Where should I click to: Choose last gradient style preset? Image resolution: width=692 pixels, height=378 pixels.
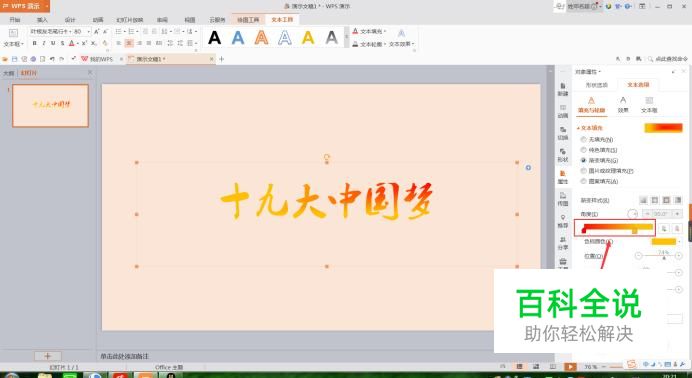(x=678, y=200)
